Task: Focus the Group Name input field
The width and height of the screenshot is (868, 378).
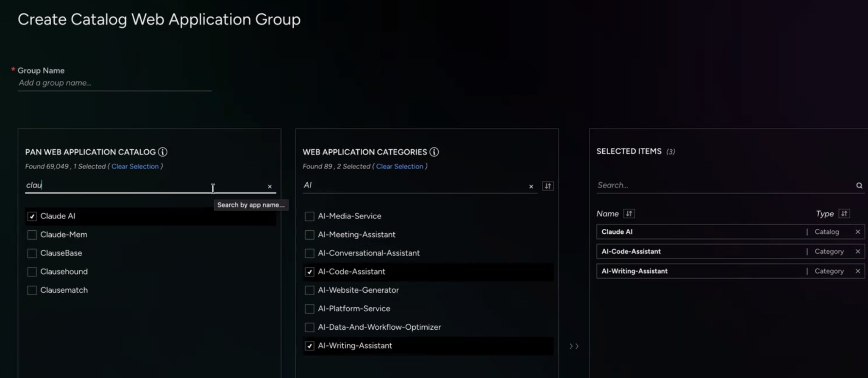Action: pyautogui.click(x=114, y=83)
